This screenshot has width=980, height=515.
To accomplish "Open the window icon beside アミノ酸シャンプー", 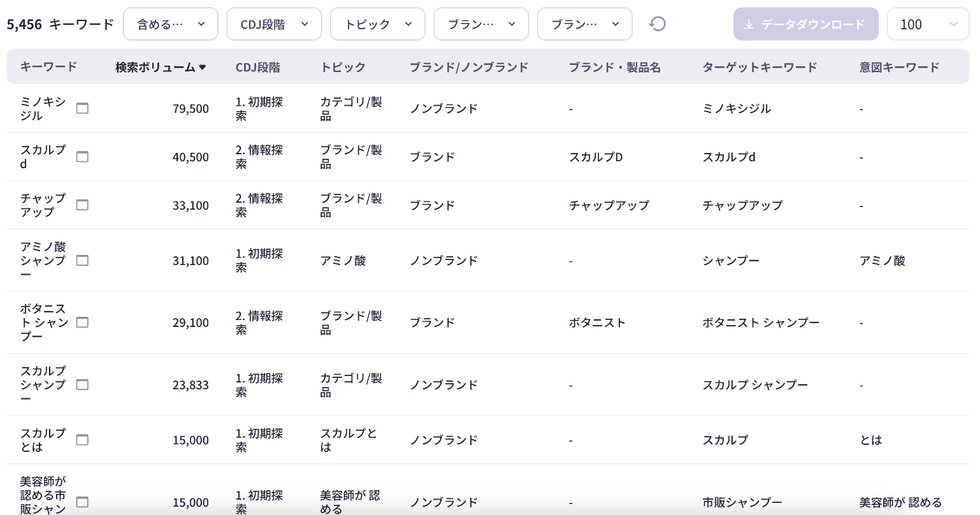I will pos(82,260).
